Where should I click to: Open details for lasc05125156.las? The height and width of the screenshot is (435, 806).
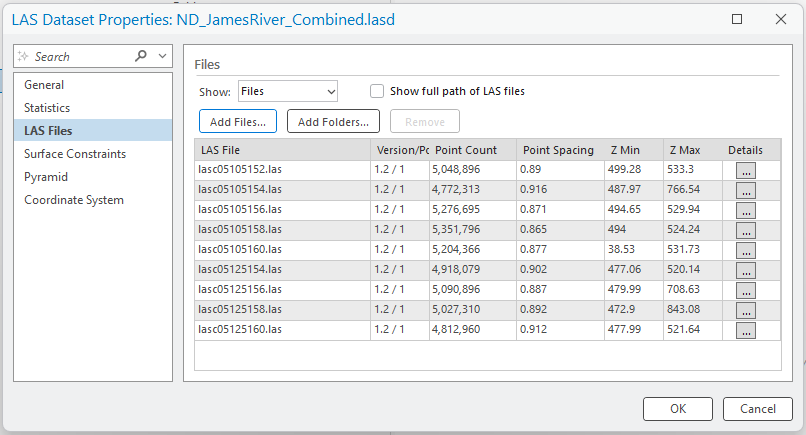[745, 291]
